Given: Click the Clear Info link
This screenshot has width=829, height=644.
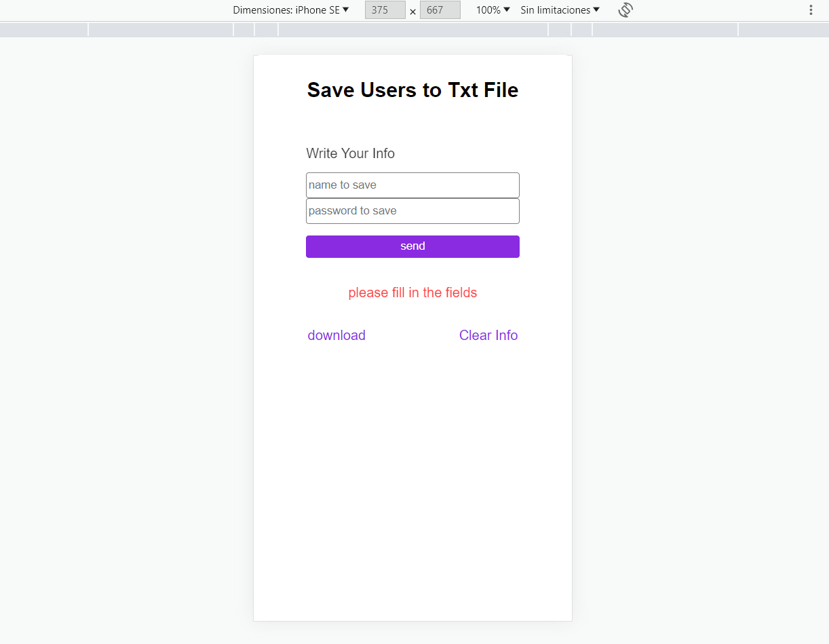Looking at the screenshot, I should (x=488, y=335).
